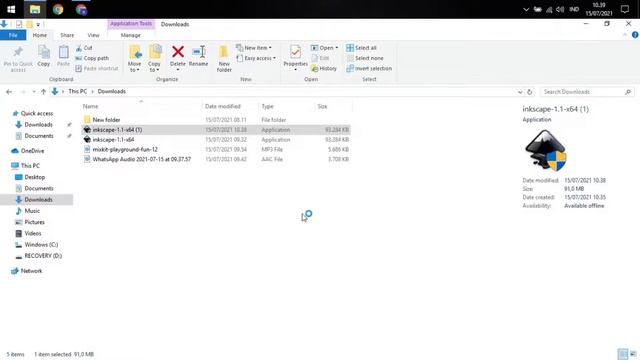Screen dimensions: 640x360
Task: Refresh the Downloads folder
Action: pos(529,92)
